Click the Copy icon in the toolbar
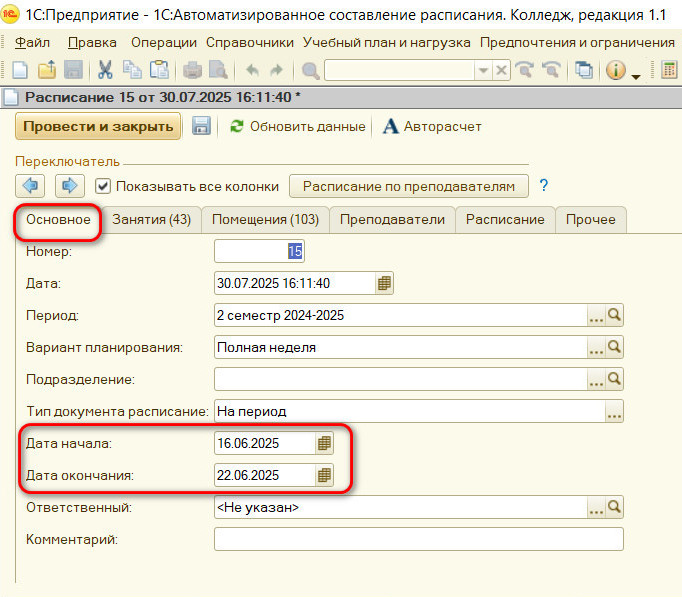682x597 pixels. (132, 70)
